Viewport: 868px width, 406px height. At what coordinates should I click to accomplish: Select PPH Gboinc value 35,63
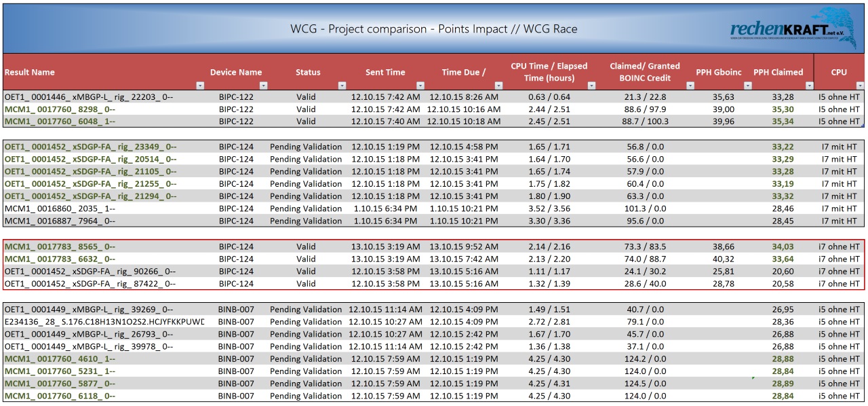pyautogui.click(x=724, y=97)
